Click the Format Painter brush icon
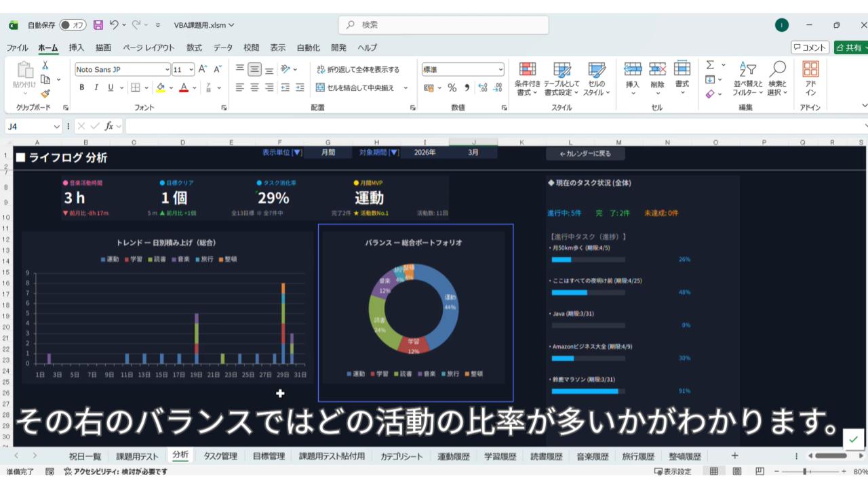 click(x=45, y=94)
